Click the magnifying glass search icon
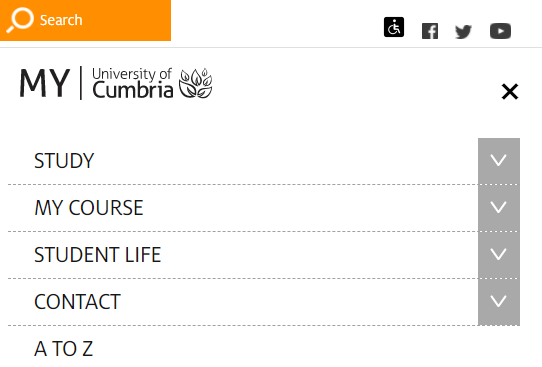 pyautogui.click(x=20, y=20)
